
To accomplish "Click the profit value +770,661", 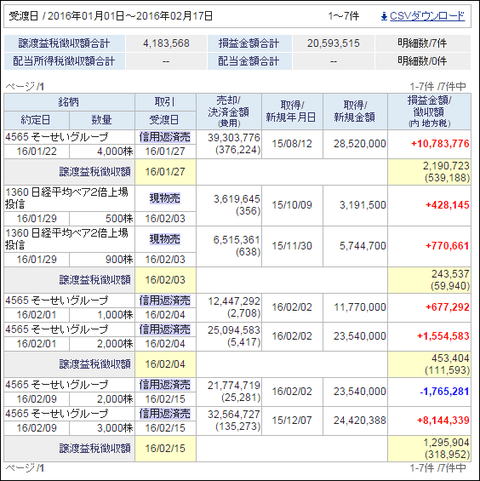I will point(447,246).
